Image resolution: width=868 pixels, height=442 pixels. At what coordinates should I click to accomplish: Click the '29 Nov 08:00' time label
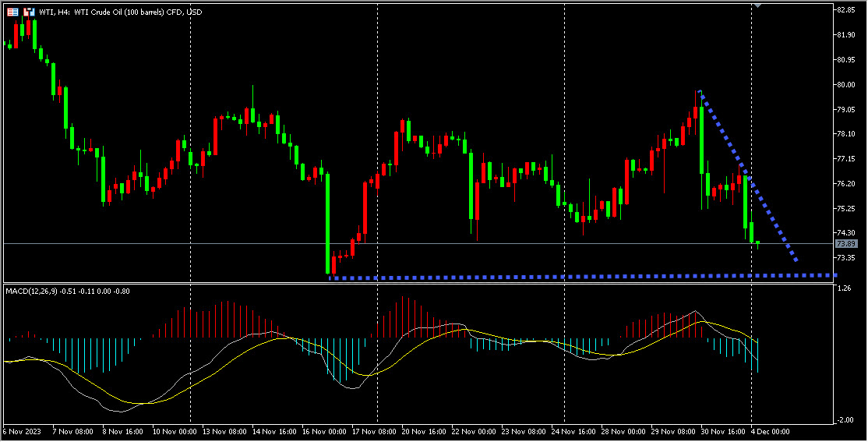[x=674, y=432]
